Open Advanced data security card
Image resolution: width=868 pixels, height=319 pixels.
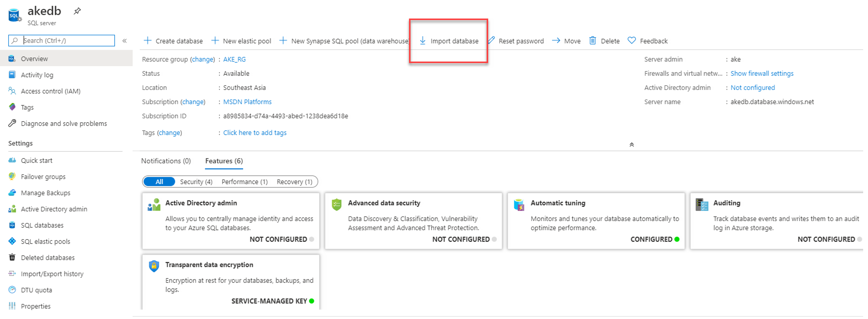tap(414, 221)
